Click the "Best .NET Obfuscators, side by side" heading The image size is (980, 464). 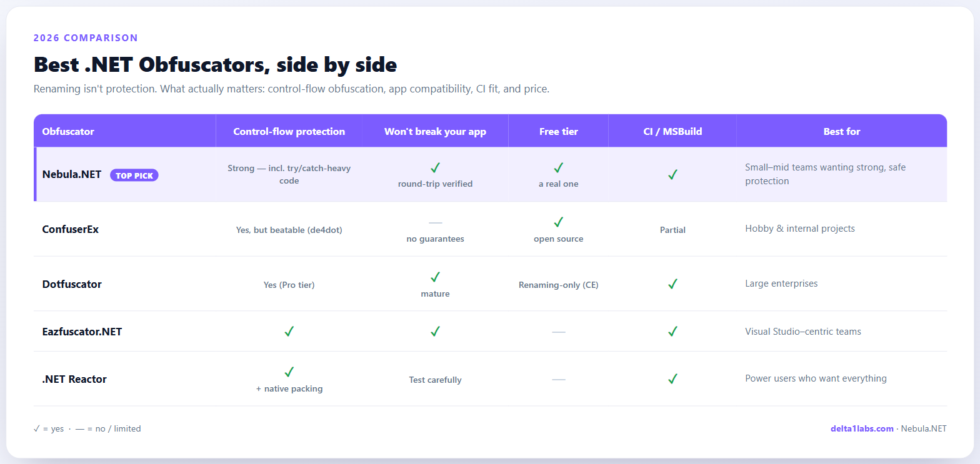tap(215, 64)
